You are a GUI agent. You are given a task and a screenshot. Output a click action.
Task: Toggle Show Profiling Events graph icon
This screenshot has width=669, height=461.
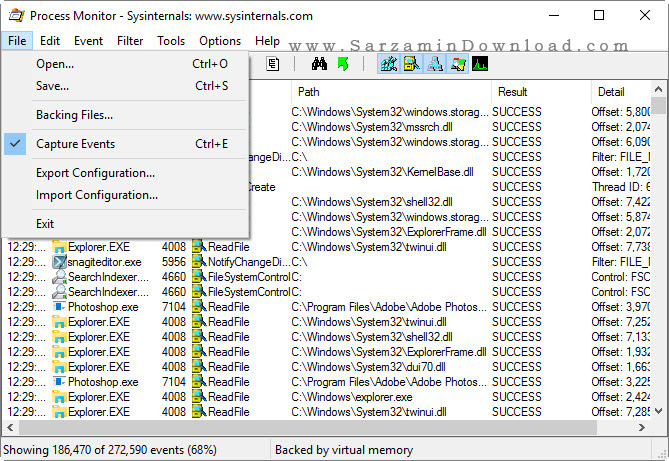coord(480,64)
